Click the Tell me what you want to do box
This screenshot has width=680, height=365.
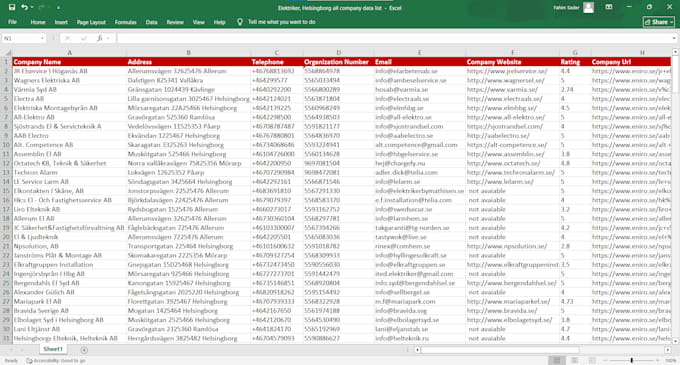click(x=281, y=22)
